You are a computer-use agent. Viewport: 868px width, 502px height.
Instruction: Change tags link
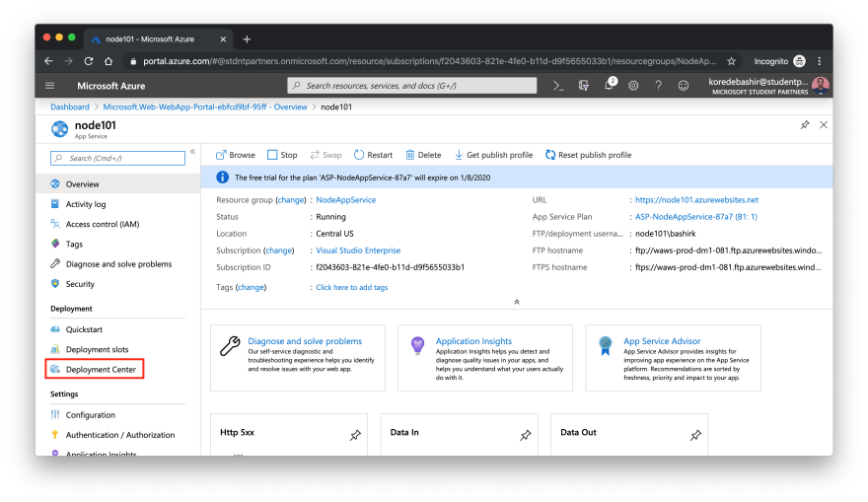click(251, 287)
